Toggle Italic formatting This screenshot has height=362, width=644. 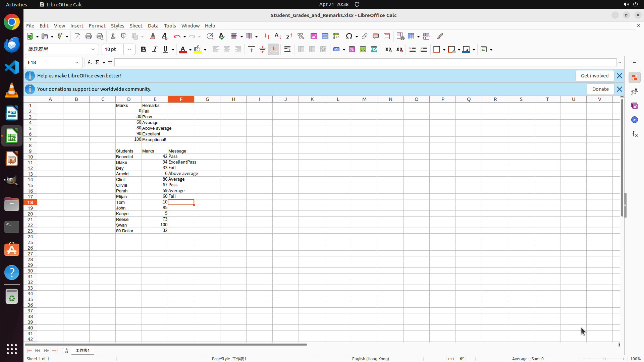155,50
